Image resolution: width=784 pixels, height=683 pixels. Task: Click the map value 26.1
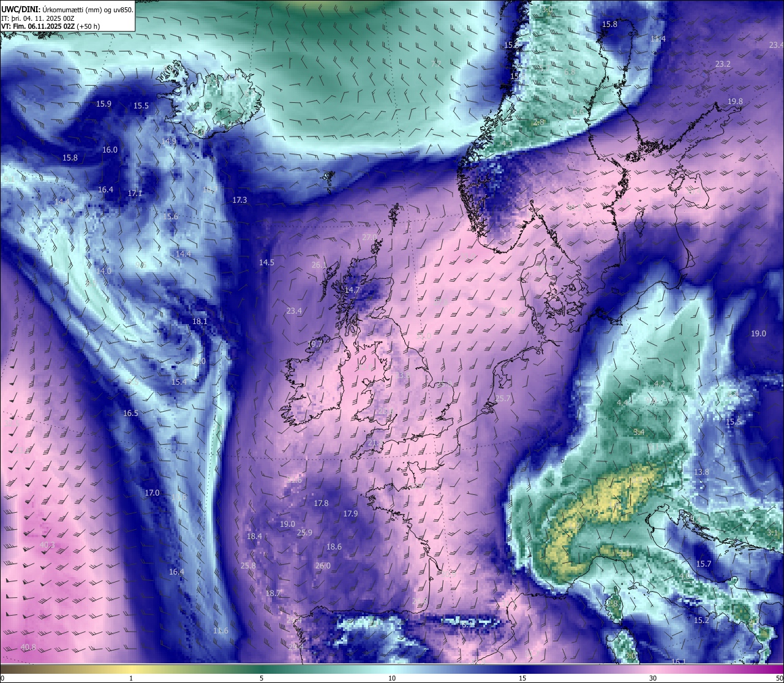click(319, 265)
